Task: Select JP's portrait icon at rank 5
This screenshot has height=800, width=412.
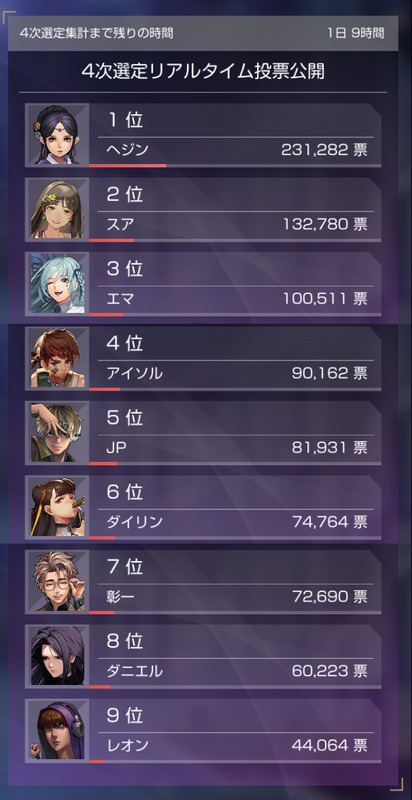Action: (x=57, y=433)
